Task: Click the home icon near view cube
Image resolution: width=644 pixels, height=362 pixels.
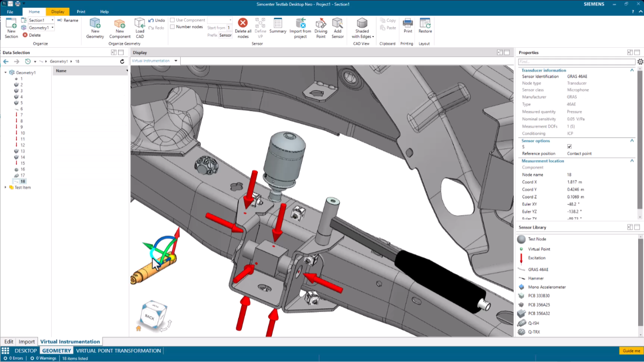Action: point(138,329)
